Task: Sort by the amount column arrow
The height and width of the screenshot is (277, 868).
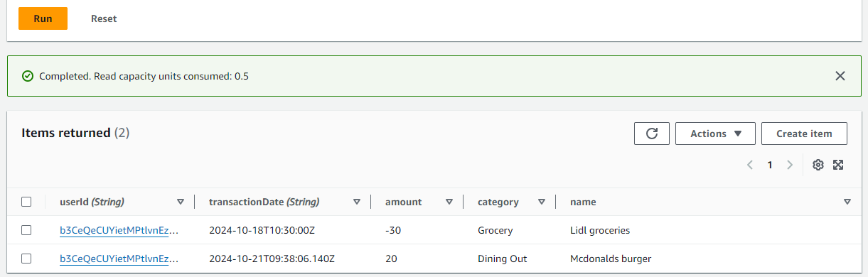Action: (449, 202)
